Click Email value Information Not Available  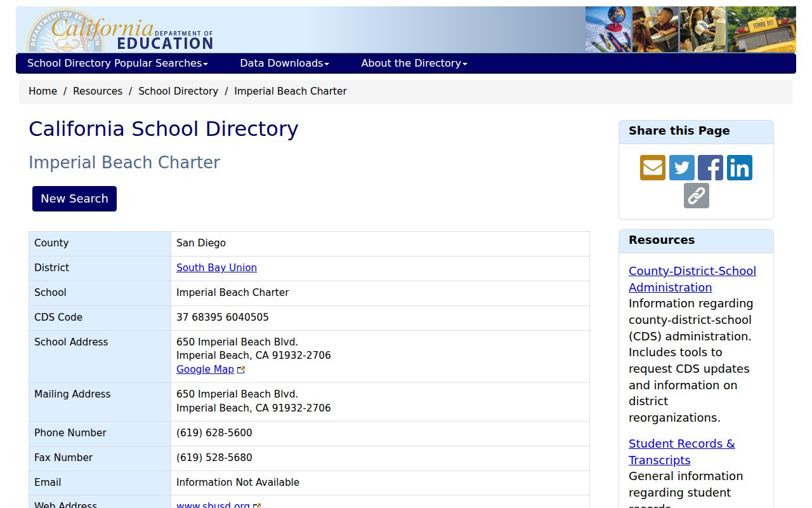pyautogui.click(x=238, y=482)
